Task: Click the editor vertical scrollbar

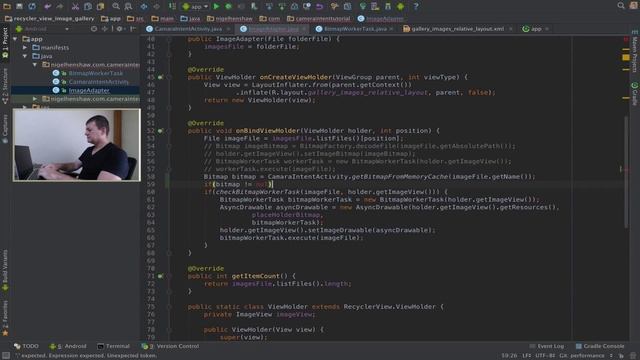Action: (x=626, y=171)
